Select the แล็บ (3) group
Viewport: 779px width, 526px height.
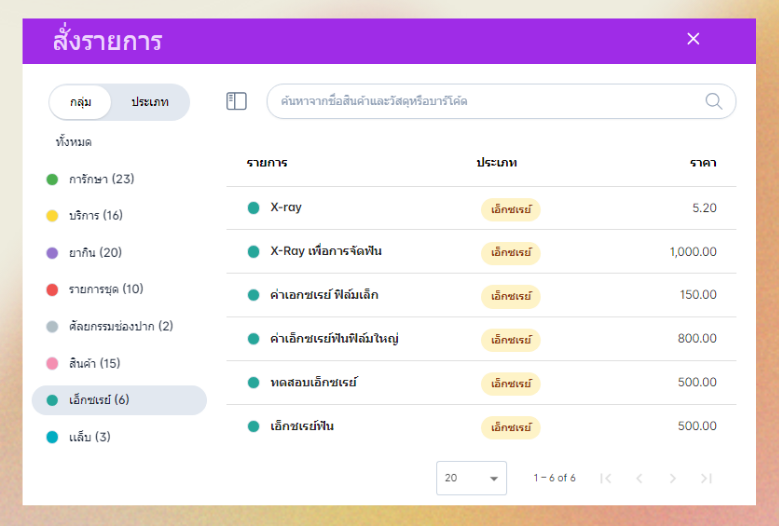pos(119,437)
